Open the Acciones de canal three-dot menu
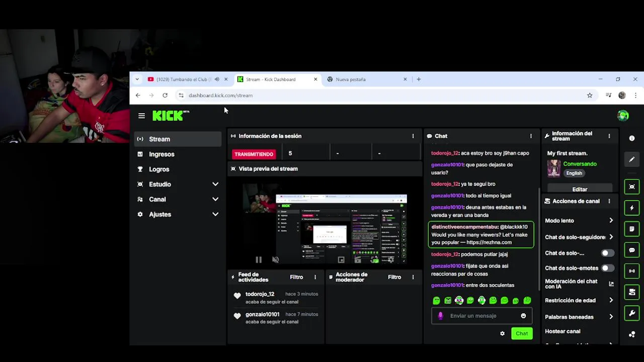The width and height of the screenshot is (644, 362). pyautogui.click(x=609, y=201)
